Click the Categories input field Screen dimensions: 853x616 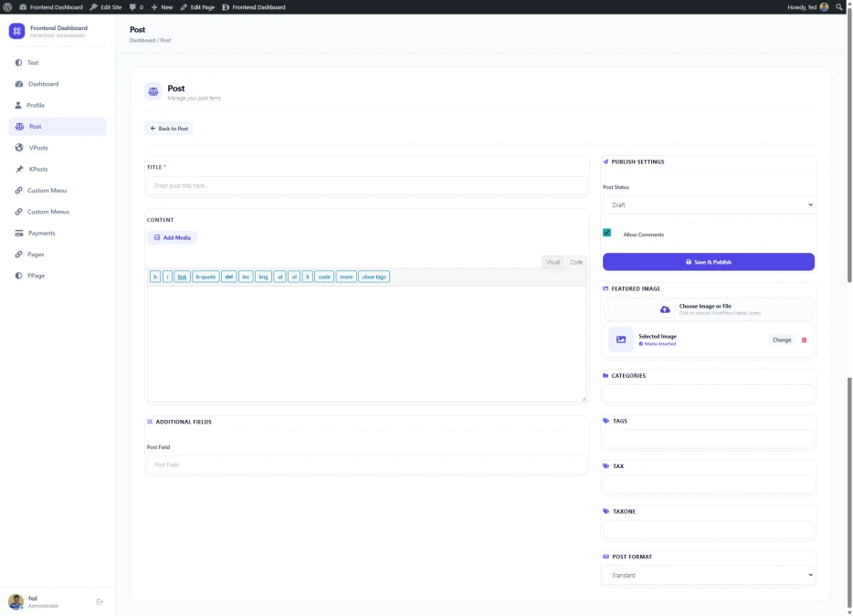coord(709,393)
